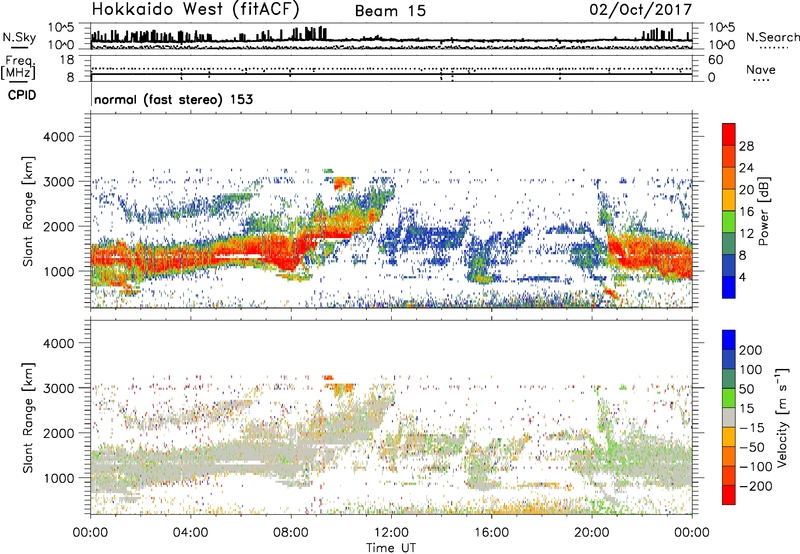Click the orange patch near 3000 km in power panel

(x=342, y=183)
